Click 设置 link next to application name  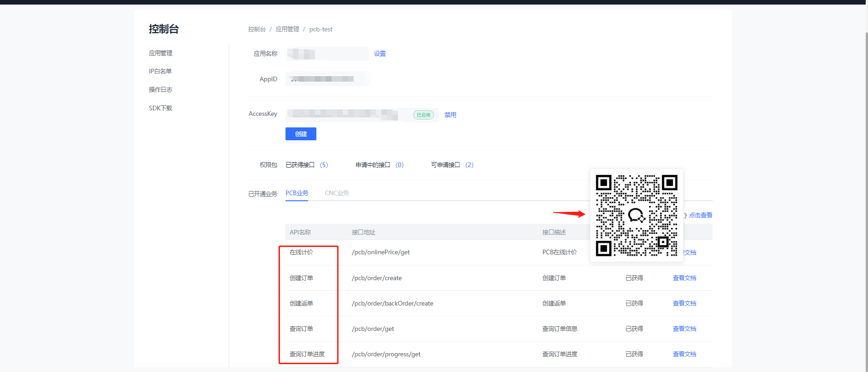tap(380, 54)
